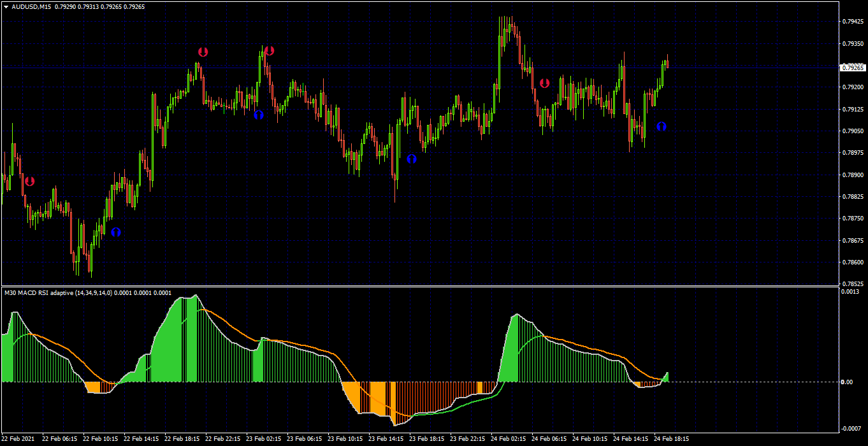This screenshot has width=868, height=446.
Task: Select the red sell arrow above 23 Feb 02:15 peak
Action: pyautogui.click(x=269, y=50)
